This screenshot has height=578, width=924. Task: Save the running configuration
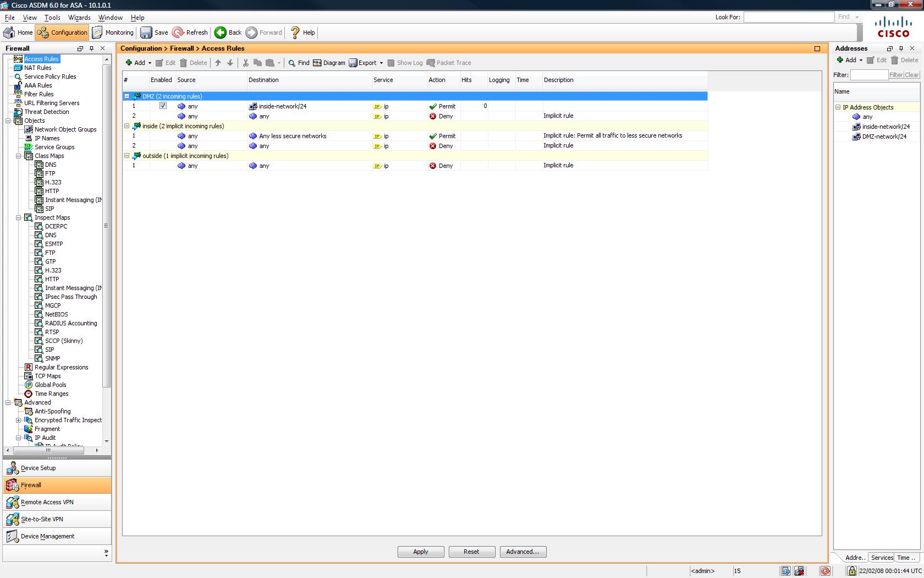pyautogui.click(x=154, y=32)
